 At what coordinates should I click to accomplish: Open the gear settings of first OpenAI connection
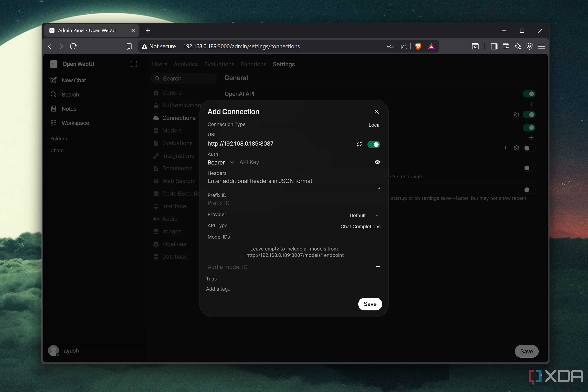[x=516, y=114]
